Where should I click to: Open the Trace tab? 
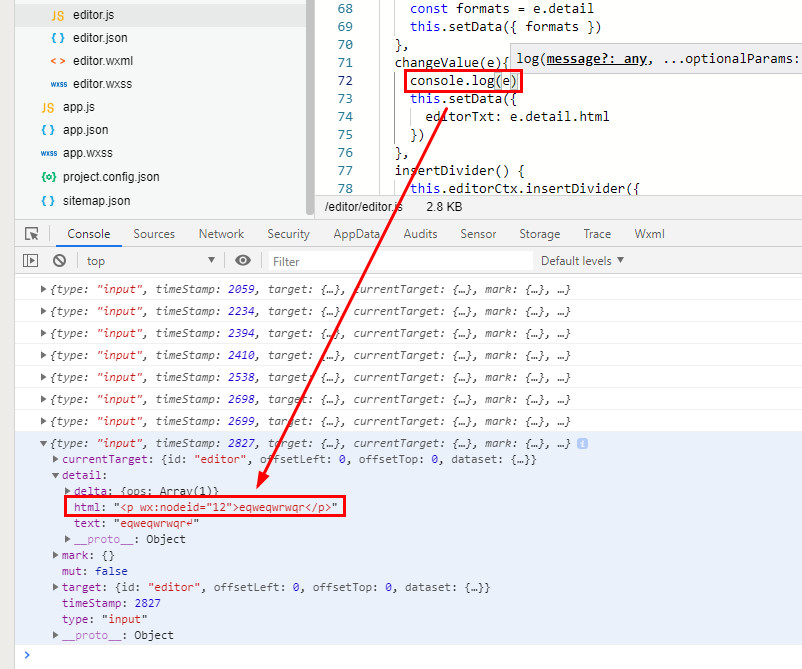coord(597,234)
